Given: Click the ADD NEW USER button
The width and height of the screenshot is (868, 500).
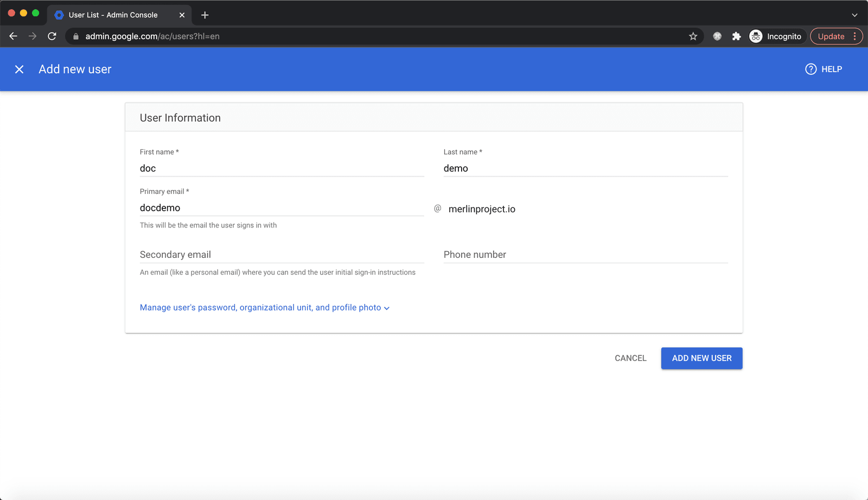Looking at the screenshot, I should pyautogui.click(x=701, y=358).
